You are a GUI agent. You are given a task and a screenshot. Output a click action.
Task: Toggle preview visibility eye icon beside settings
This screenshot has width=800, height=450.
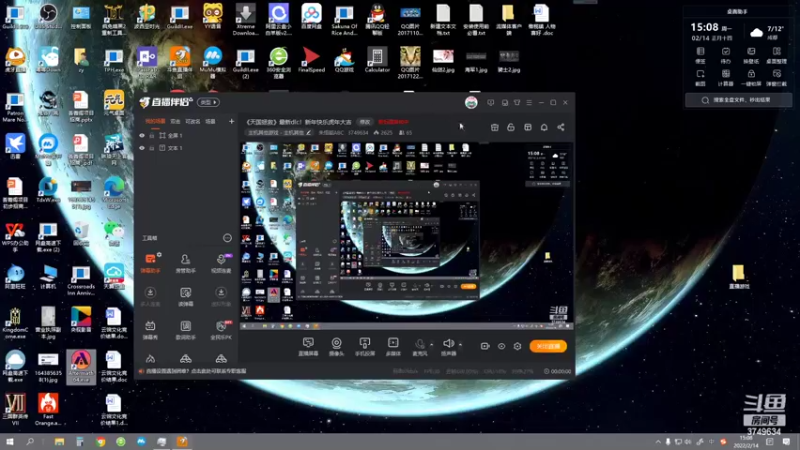click(x=502, y=346)
